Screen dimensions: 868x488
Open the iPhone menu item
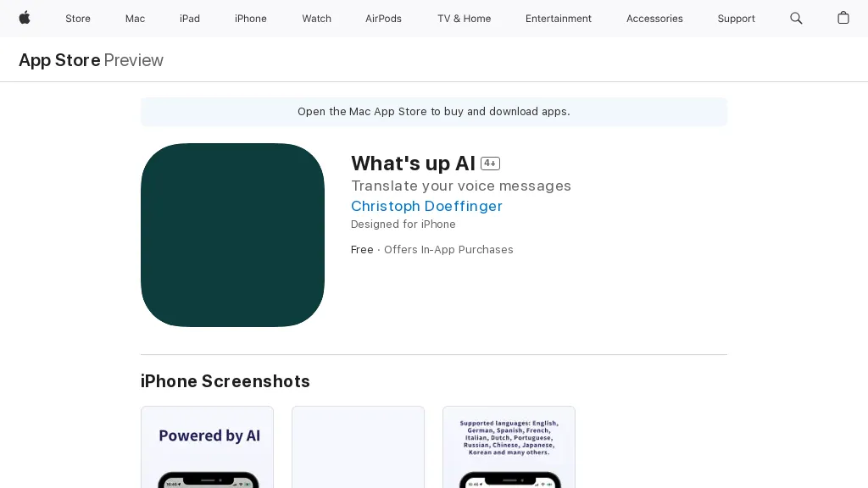pos(250,18)
